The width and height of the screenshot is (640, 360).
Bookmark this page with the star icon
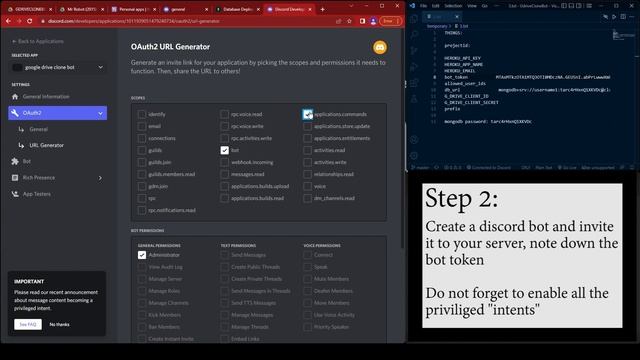[x=349, y=21]
